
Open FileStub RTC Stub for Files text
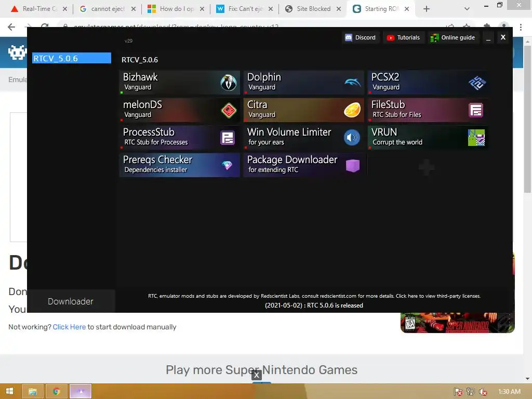tap(396, 109)
